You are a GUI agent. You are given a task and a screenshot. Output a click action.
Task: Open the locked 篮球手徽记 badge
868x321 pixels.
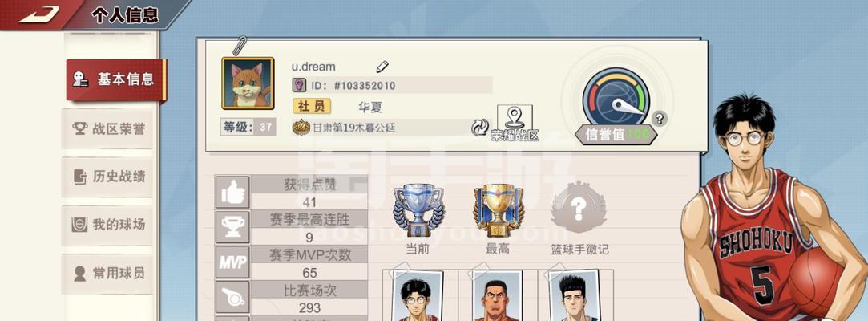point(579,207)
